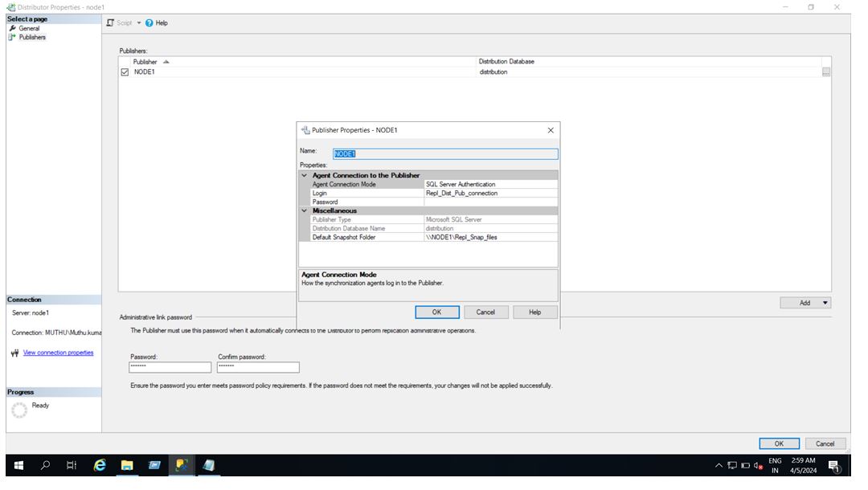Open File Explorer from the taskbar

click(x=127, y=466)
